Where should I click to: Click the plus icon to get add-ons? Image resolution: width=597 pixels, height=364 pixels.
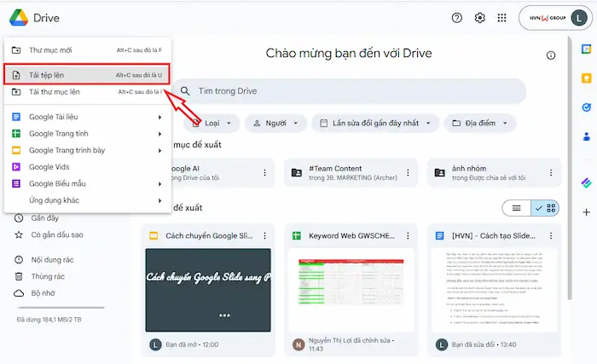point(586,211)
